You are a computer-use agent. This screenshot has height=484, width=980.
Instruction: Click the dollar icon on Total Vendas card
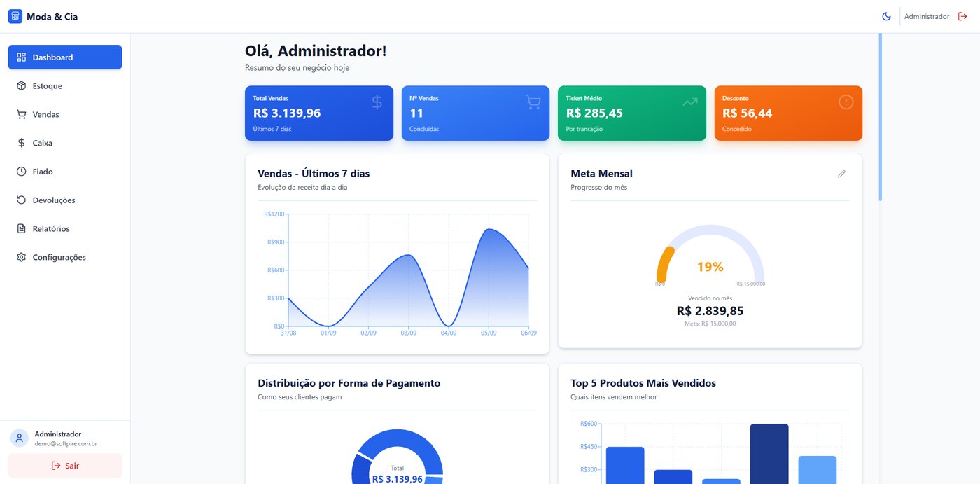[x=377, y=102]
